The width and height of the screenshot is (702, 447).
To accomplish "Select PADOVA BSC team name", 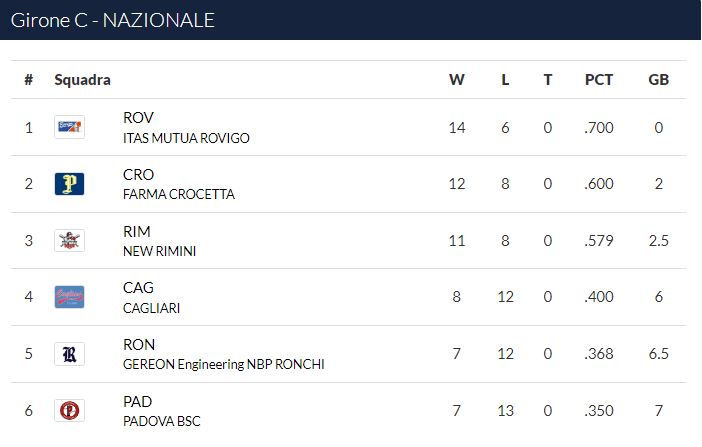I will coord(162,421).
